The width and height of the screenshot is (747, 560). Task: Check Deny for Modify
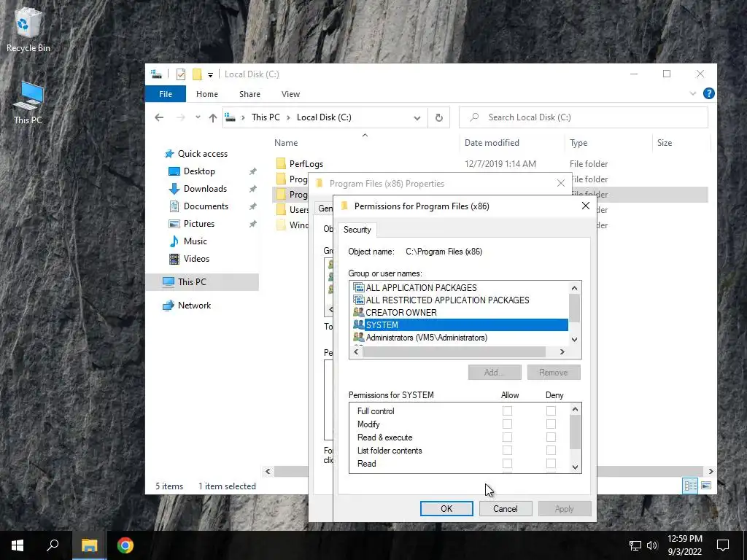(x=551, y=424)
